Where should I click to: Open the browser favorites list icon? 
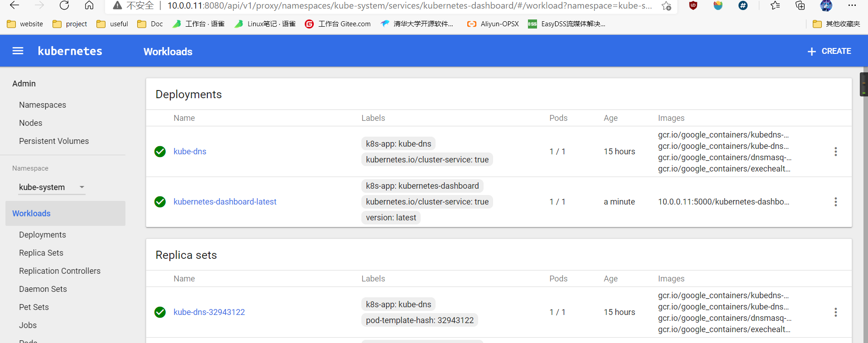coord(775,5)
